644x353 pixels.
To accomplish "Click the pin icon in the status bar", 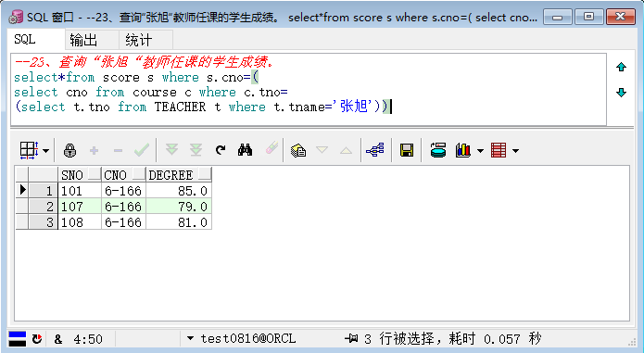I will (351, 338).
